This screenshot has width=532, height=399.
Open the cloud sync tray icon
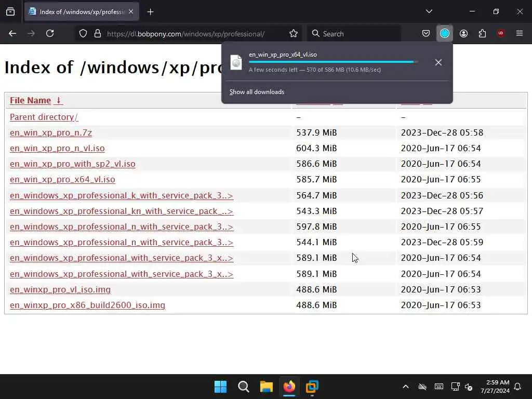[x=422, y=387]
